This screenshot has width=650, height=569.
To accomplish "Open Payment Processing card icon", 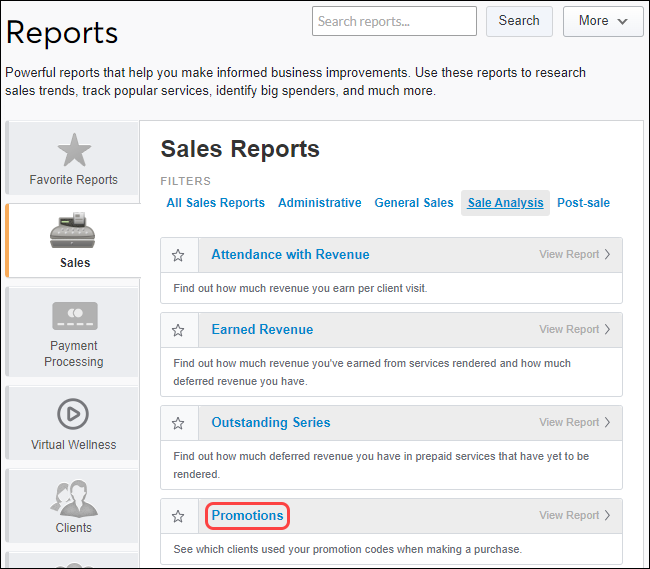I will coord(74,317).
